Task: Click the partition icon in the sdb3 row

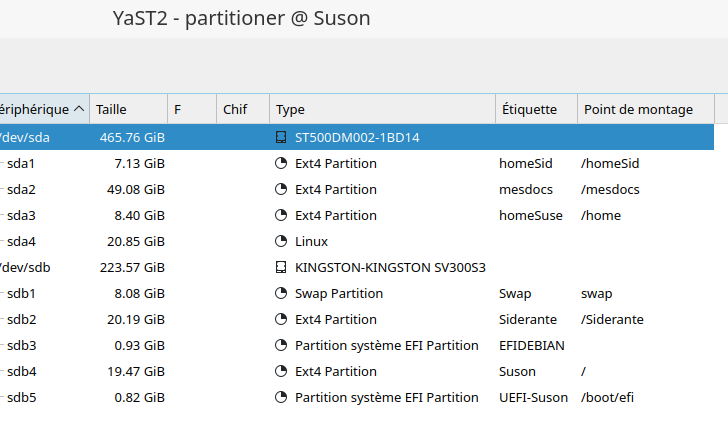Action: (x=281, y=345)
